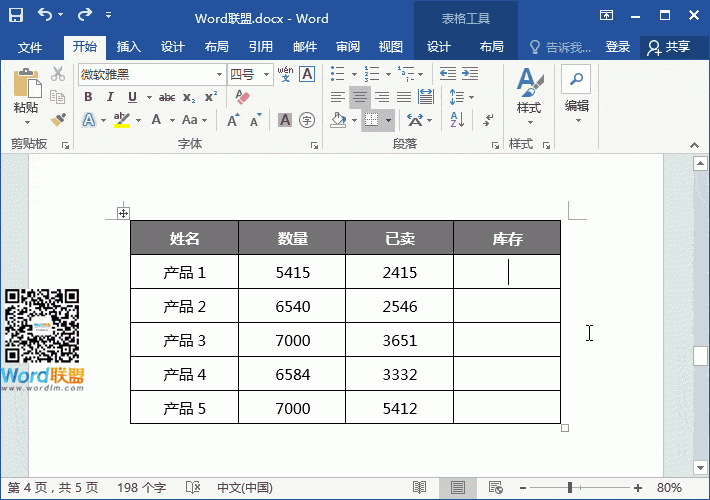Click the enclosed character 字 icon

307,120
